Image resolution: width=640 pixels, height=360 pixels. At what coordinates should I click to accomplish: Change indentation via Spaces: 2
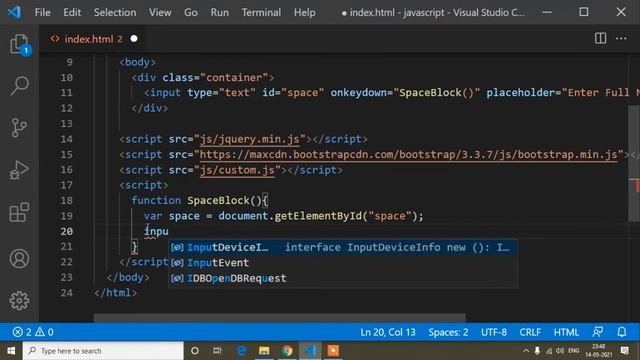pos(448,332)
